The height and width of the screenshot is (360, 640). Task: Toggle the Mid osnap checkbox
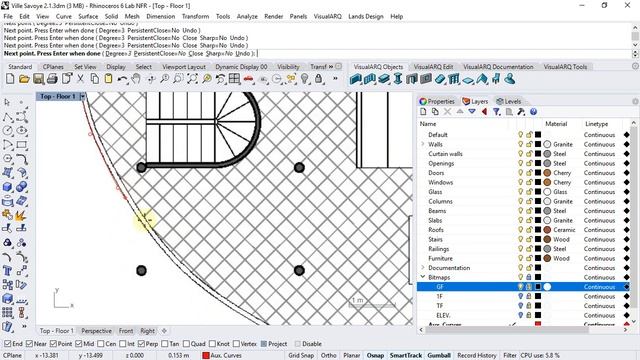point(79,344)
